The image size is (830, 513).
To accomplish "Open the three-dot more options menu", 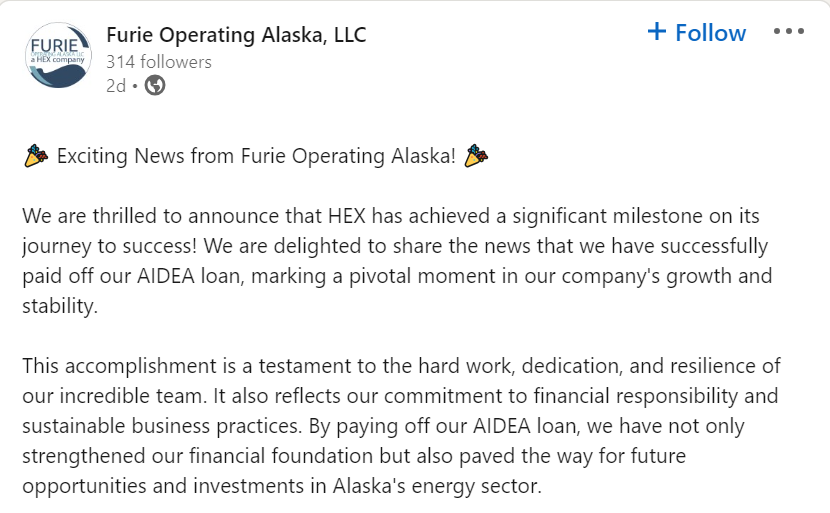I will [789, 32].
